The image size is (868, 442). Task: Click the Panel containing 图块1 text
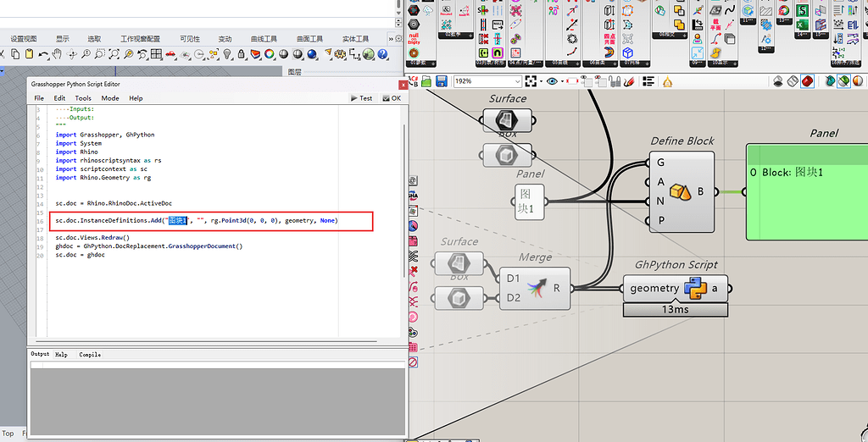point(530,202)
